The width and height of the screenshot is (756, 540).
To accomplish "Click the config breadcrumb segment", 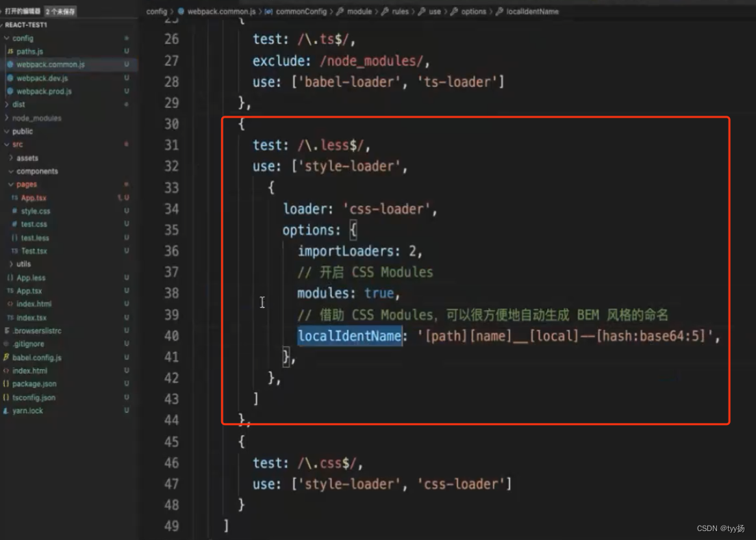I will point(156,11).
